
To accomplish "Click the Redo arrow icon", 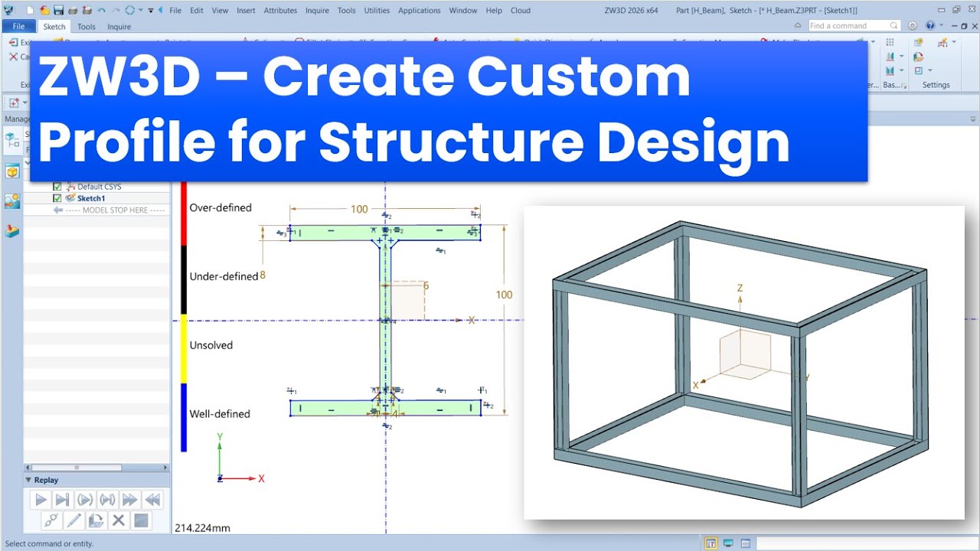I will tap(116, 11).
